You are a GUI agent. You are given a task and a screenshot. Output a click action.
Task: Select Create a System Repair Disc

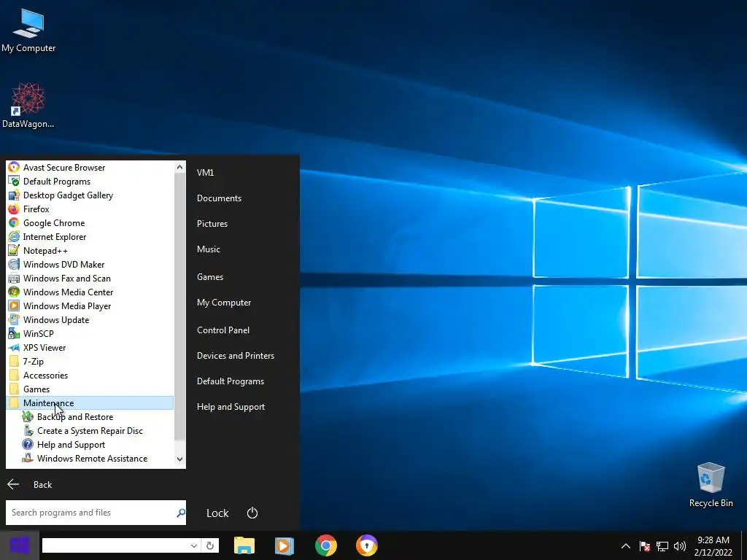click(x=90, y=430)
